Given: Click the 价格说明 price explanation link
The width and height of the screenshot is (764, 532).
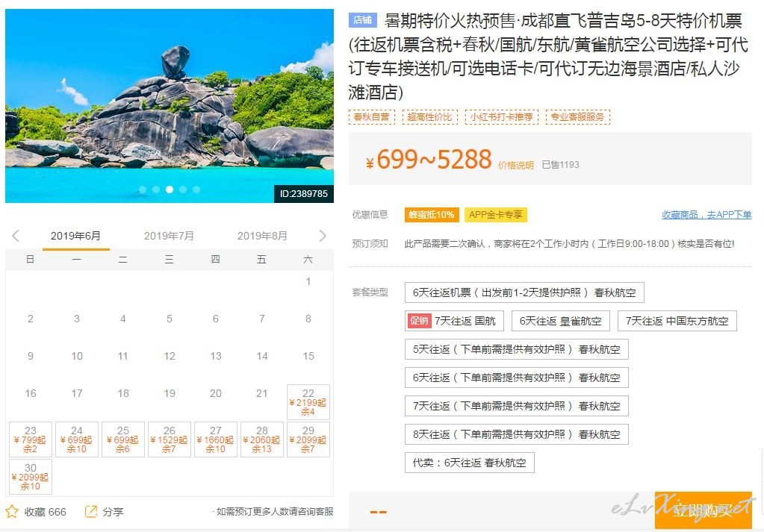Looking at the screenshot, I should (x=515, y=166).
